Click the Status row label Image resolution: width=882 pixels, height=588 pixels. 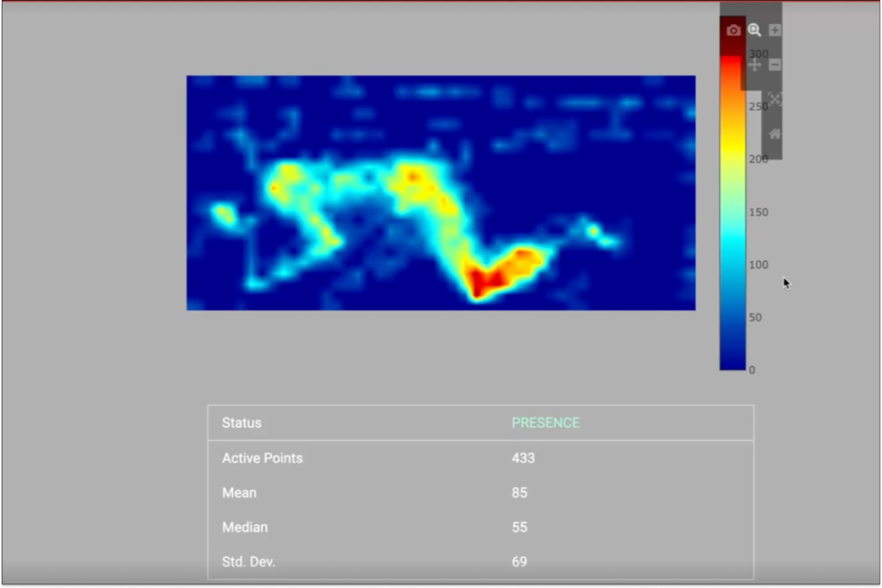pyautogui.click(x=242, y=423)
